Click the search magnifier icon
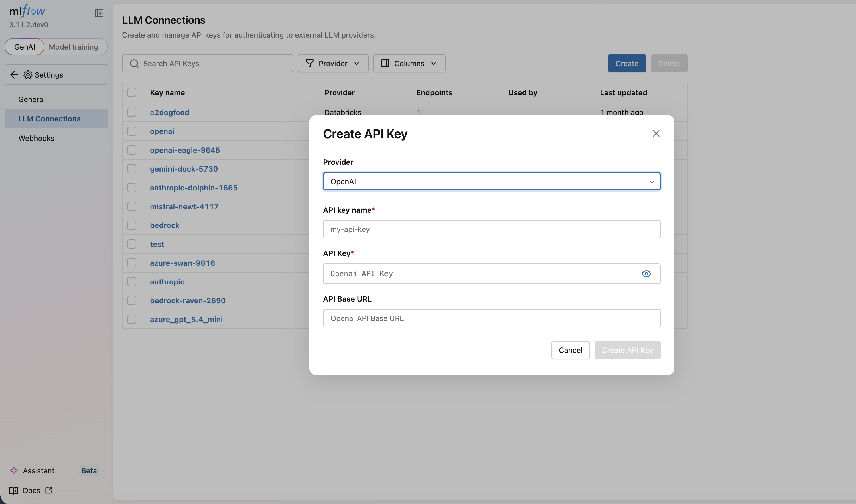 pyautogui.click(x=134, y=64)
